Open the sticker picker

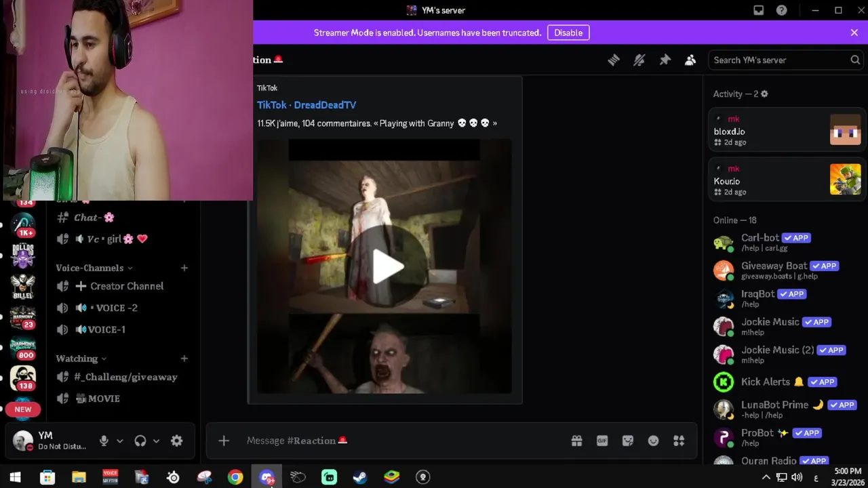(628, 441)
